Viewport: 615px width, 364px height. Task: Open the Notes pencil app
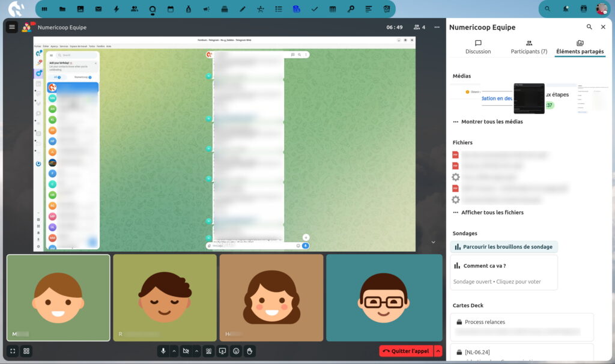click(243, 9)
